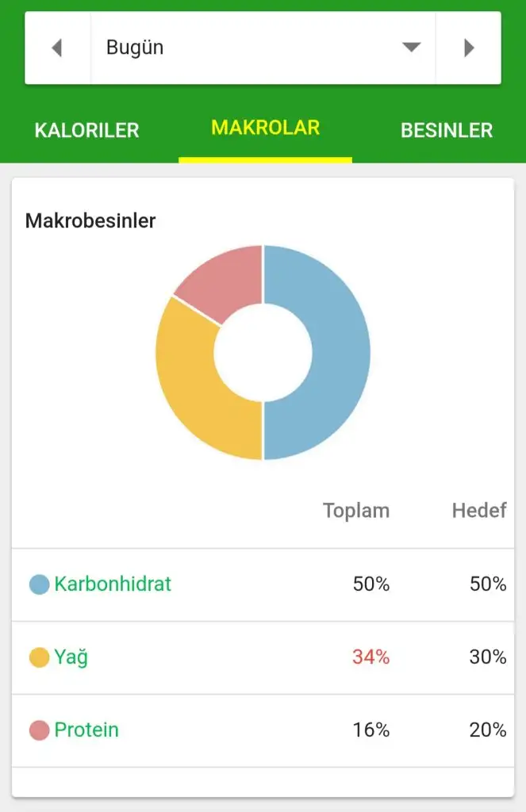526x812 pixels.
Task: Click the yellow Yağ color dot
Action: [x=40, y=657]
